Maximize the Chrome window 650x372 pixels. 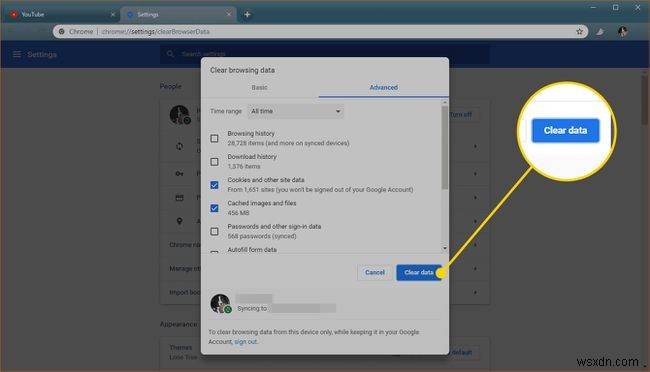click(x=616, y=7)
